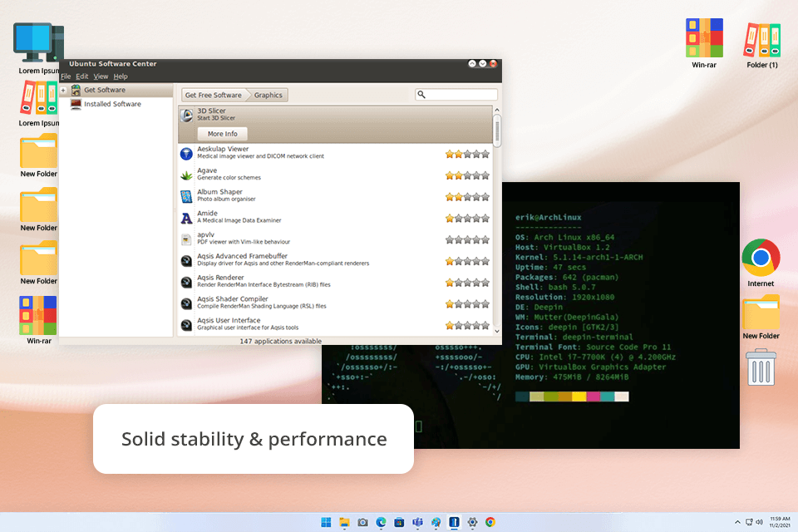Click the Installed Software sidebar icon
798x532 pixels.
coord(76,104)
